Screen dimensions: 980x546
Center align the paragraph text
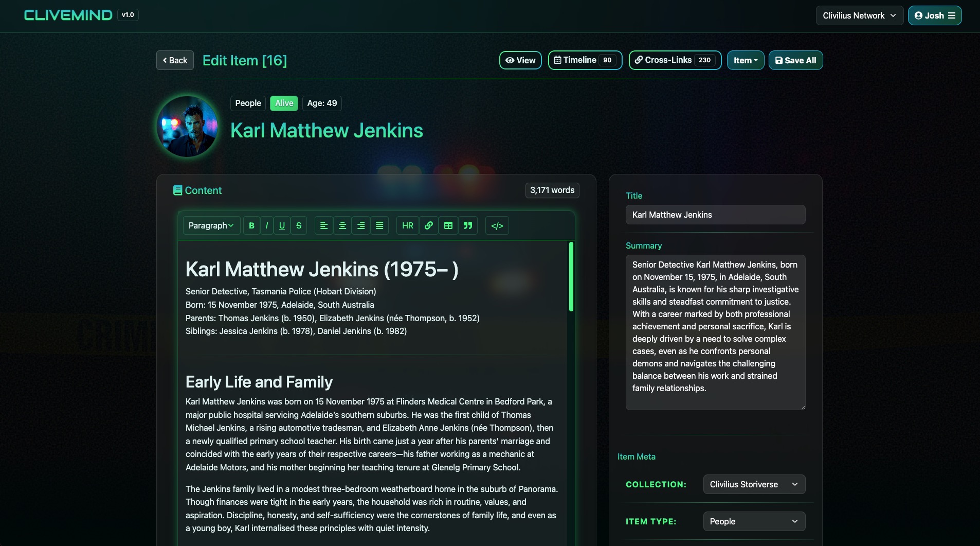tap(342, 225)
